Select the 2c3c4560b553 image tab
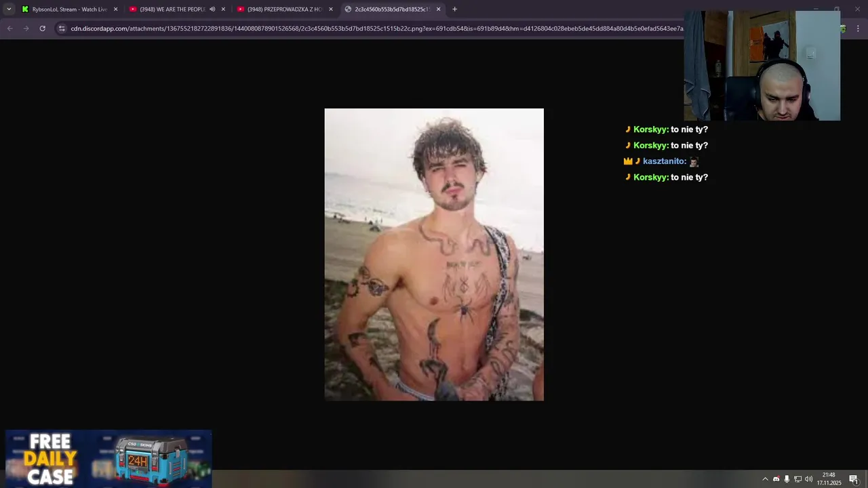868x488 pixels. click(x=392, y=9)
